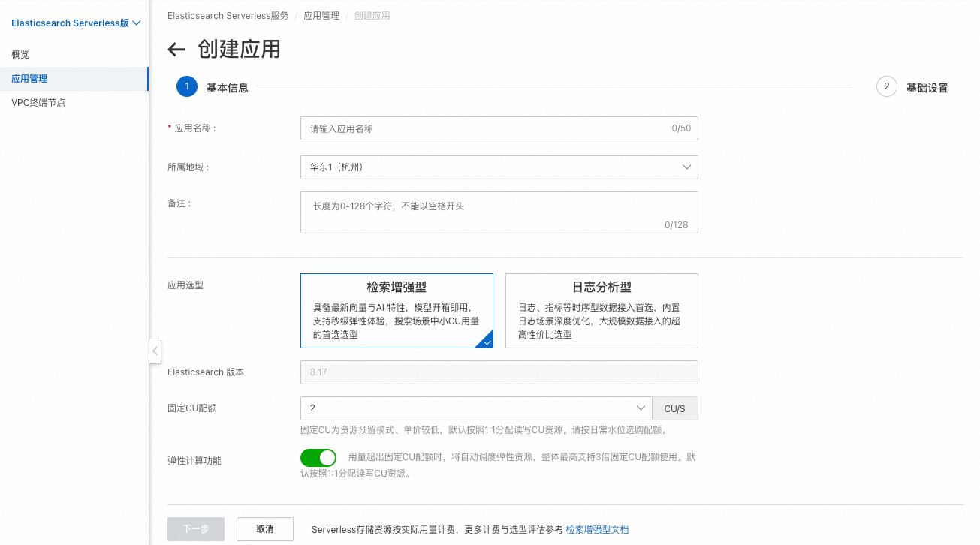Screen dimensions: 980x545
Task: Select step 1 基本信息 circle
Action: click(x=187, y=87)
